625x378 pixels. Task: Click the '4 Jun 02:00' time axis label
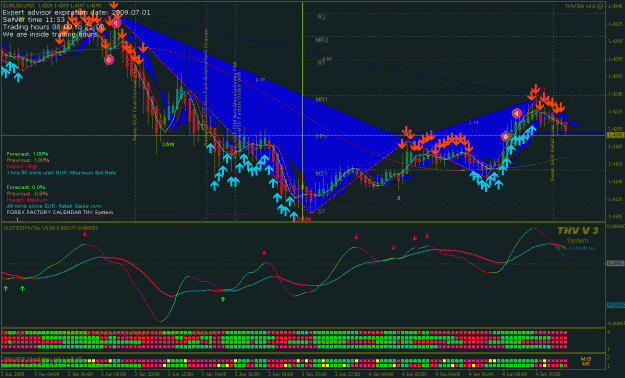pyautogui.click(x=414, y=374)
